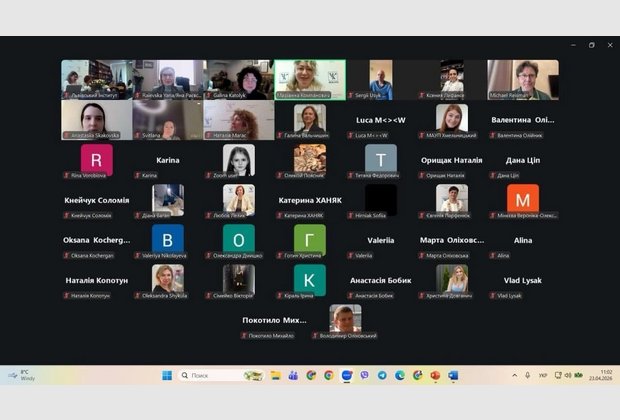Select the orange M avatar tile
The height and width of the screenshot is (420, 620).
click(x=523, y=198)
